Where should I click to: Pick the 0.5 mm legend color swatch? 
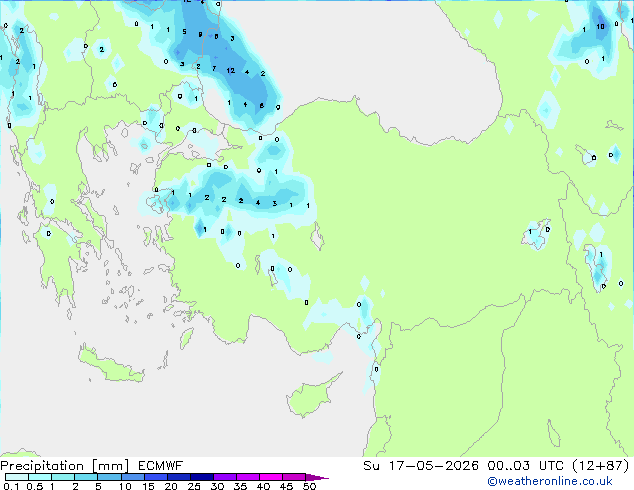[40, 477]
